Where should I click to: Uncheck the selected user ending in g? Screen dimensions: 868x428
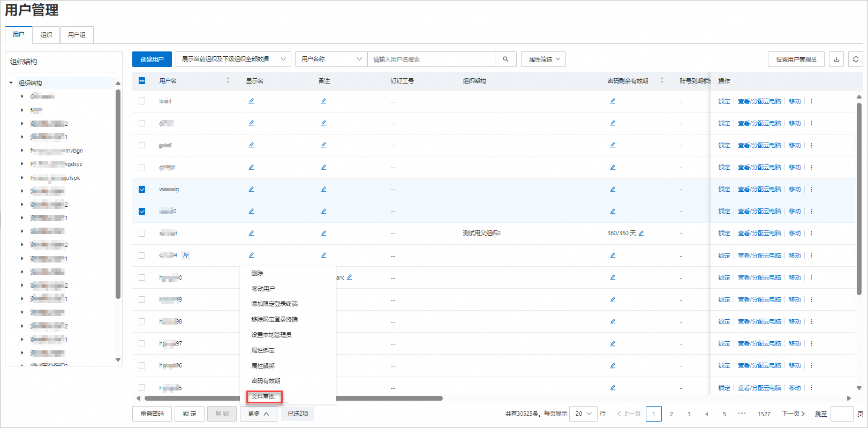point(142,189)
